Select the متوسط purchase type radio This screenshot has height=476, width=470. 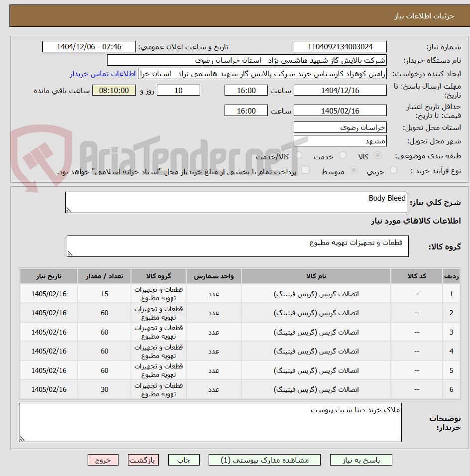click(x=353, y=170)
